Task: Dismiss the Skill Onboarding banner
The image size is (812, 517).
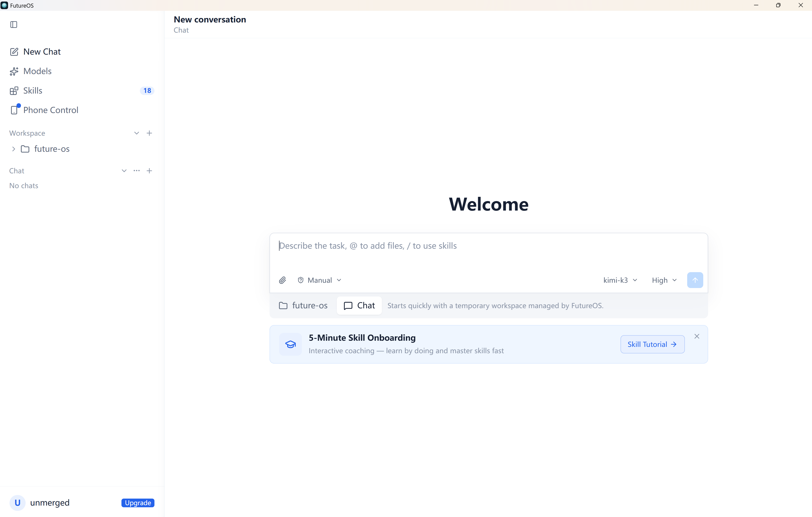Action: click(697, 336)
